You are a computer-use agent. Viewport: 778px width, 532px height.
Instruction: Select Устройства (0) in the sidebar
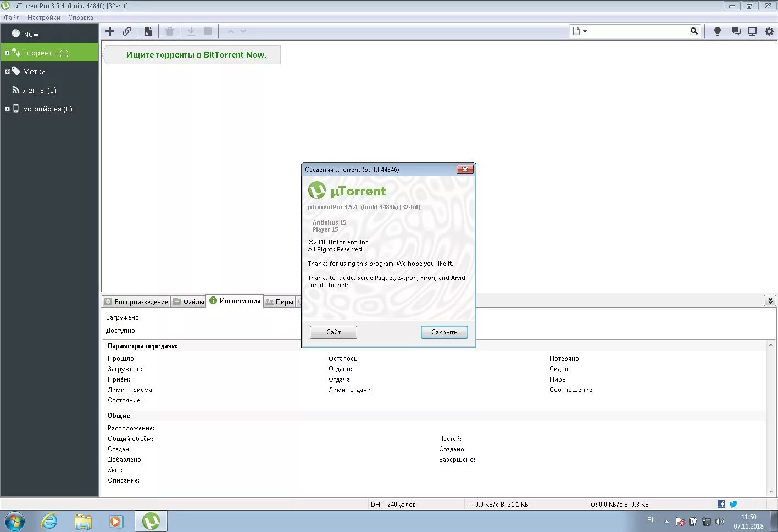49,109
